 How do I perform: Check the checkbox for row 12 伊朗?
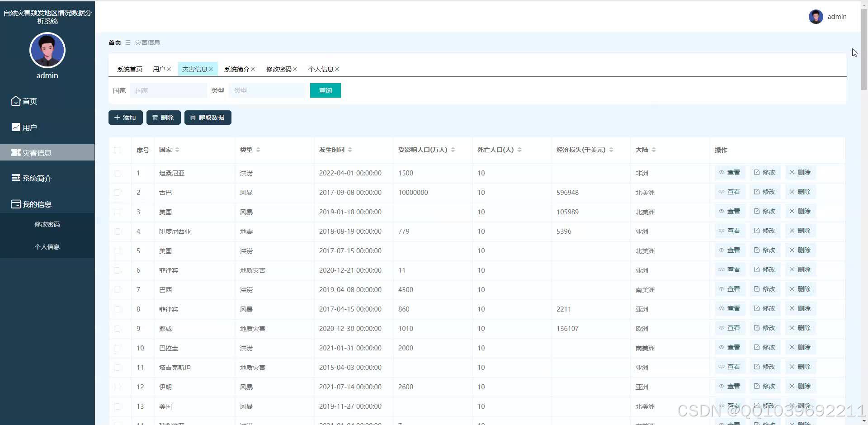point(117,387)
